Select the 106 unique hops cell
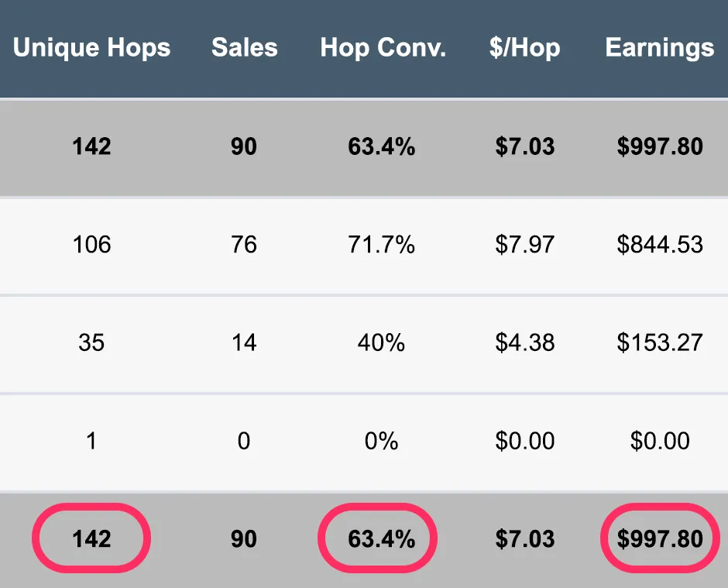Viewport: 728px width, 588px height. (91, 244)
